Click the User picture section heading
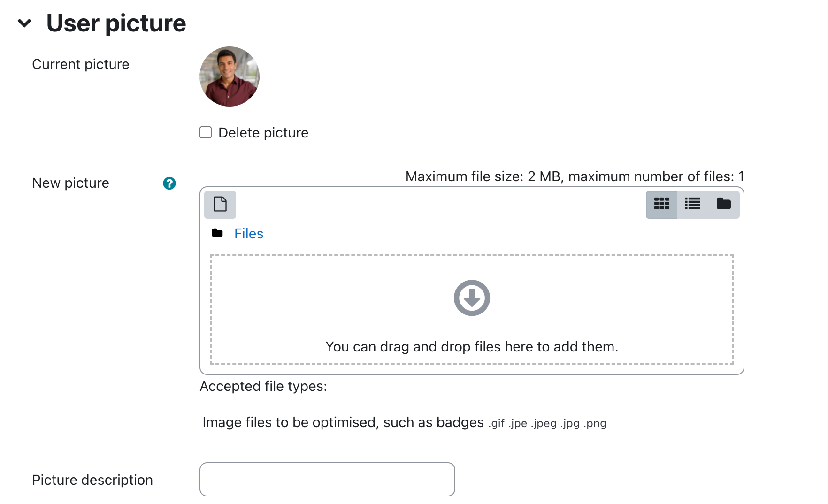 (116, 23)
